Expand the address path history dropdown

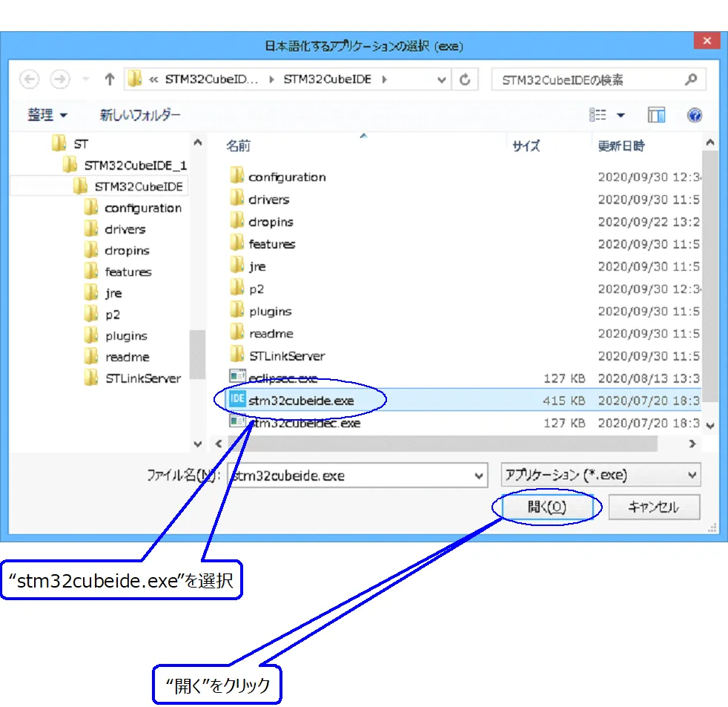(x=442, y=79)
